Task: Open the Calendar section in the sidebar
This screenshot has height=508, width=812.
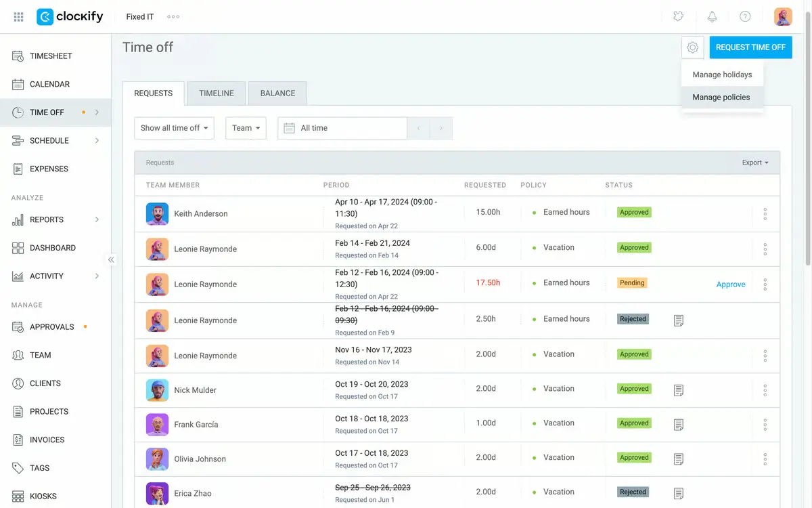Action: [50, 84]
